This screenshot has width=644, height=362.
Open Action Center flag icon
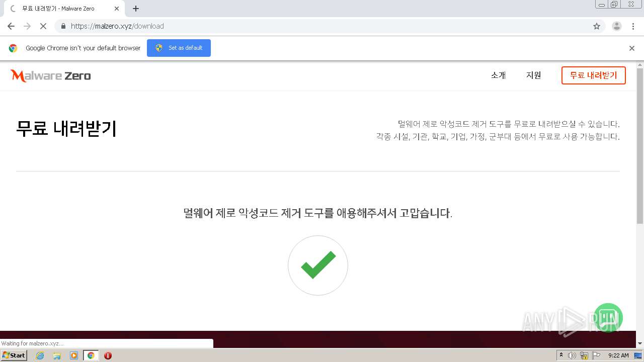click(x=596, y=355)
